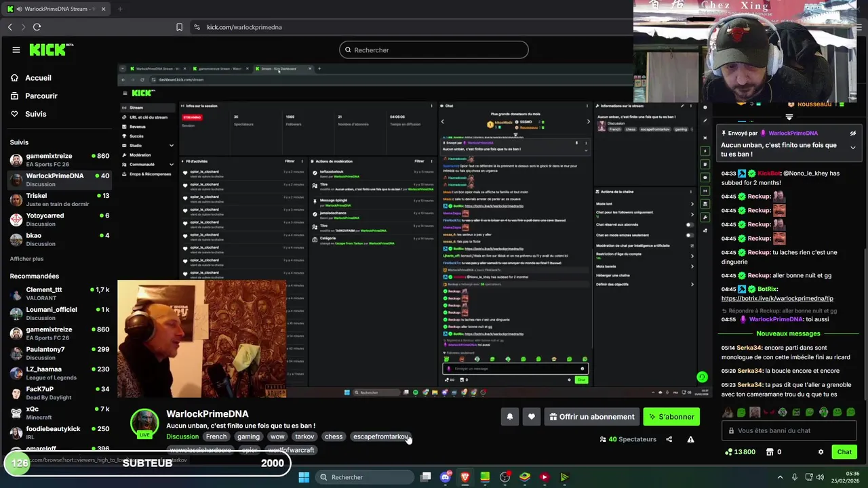
Task: Open a new browser tab
Action: click(x=120, y=9)
